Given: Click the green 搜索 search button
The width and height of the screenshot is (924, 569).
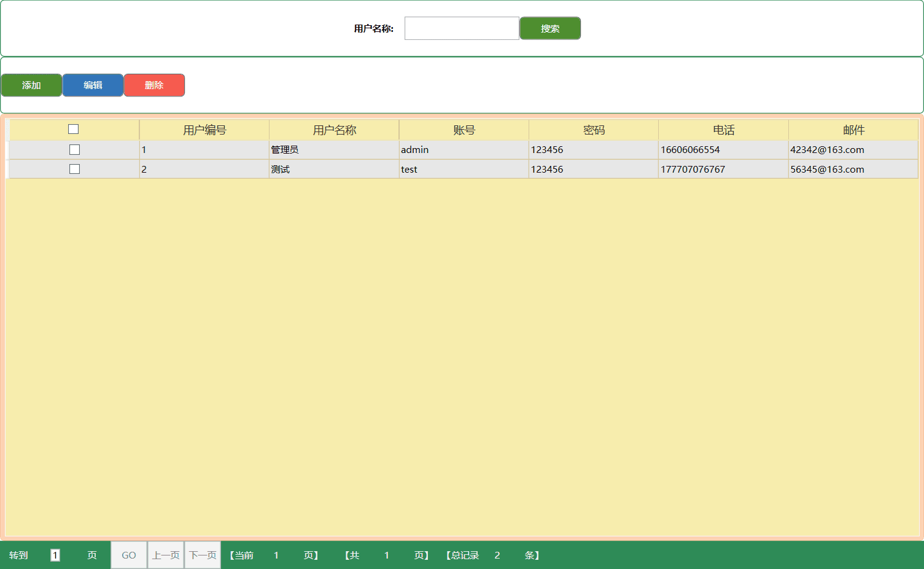Looking at the screenshot, I should point(549,28).
